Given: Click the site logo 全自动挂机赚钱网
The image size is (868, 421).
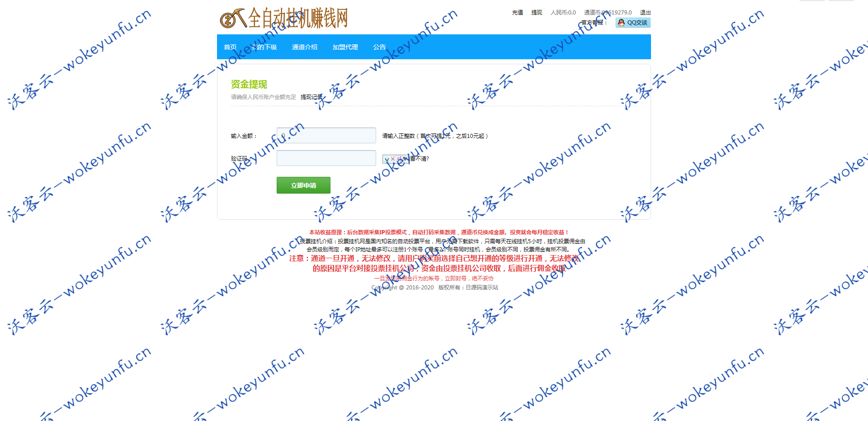Looking at the screenshot, I should point(284,19).
